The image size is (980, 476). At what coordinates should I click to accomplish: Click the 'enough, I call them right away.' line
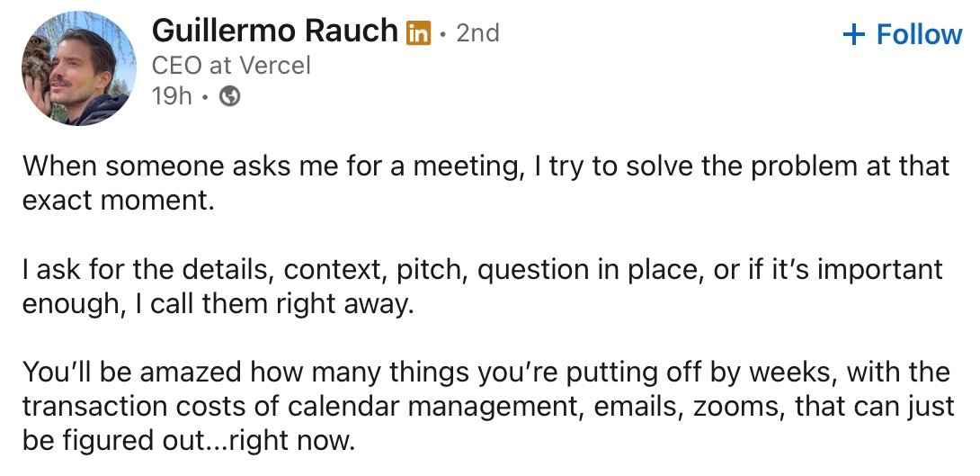218,305
